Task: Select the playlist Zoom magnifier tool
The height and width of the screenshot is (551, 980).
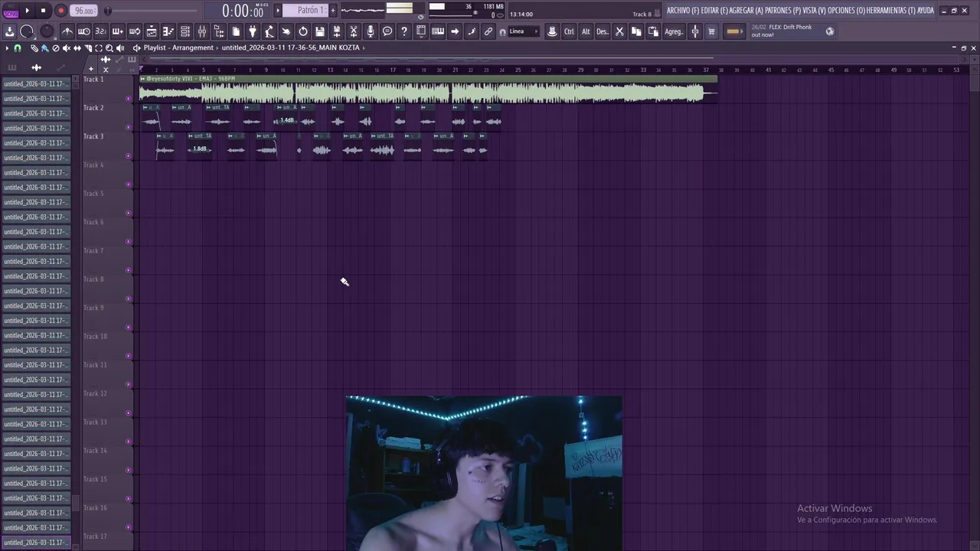Action: [x=109, y=48]
